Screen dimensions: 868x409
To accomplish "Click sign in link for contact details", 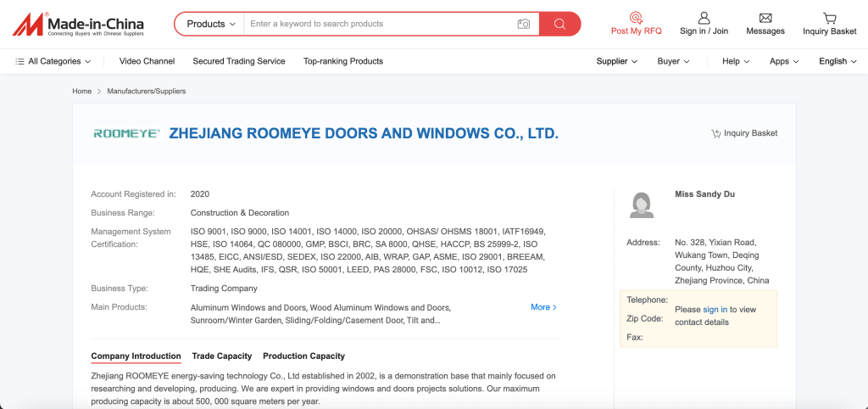I will 715,310.
